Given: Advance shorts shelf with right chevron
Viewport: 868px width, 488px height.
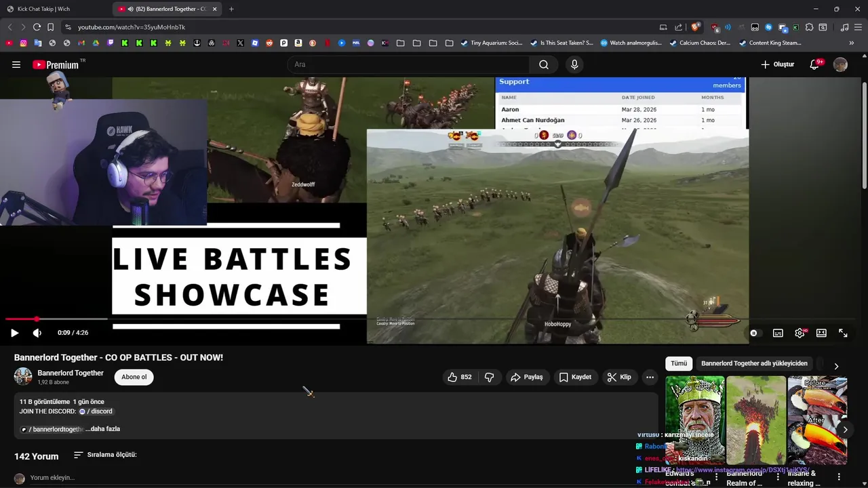Looking at the screenshot, I should tap(845, 430).
